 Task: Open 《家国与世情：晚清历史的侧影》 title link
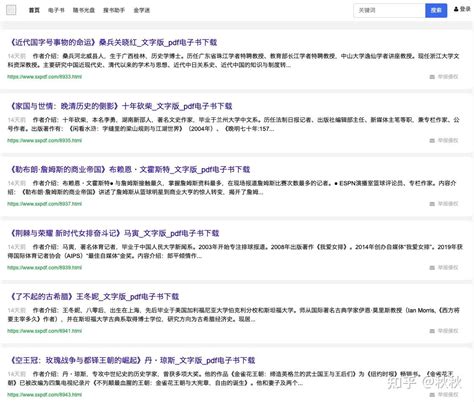[120, 106]
